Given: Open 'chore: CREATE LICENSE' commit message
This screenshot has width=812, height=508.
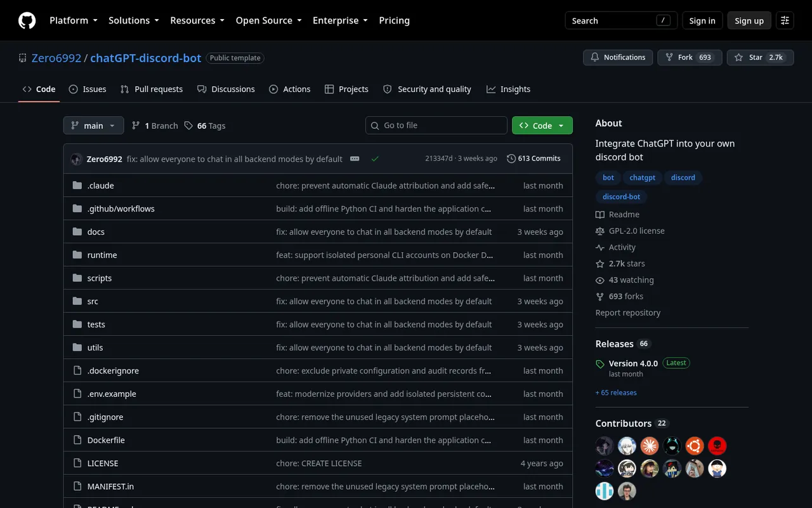Looking at the screenshot, I should [x=319, y=464].
